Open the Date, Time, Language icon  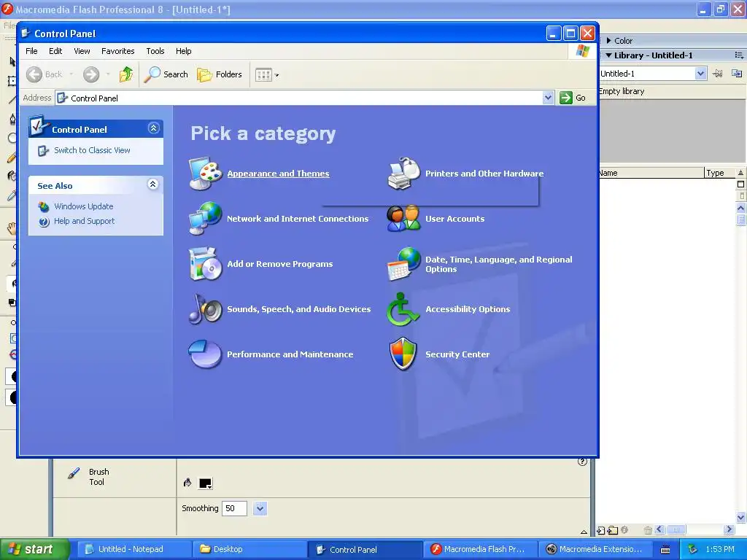(x=404, y=264)
